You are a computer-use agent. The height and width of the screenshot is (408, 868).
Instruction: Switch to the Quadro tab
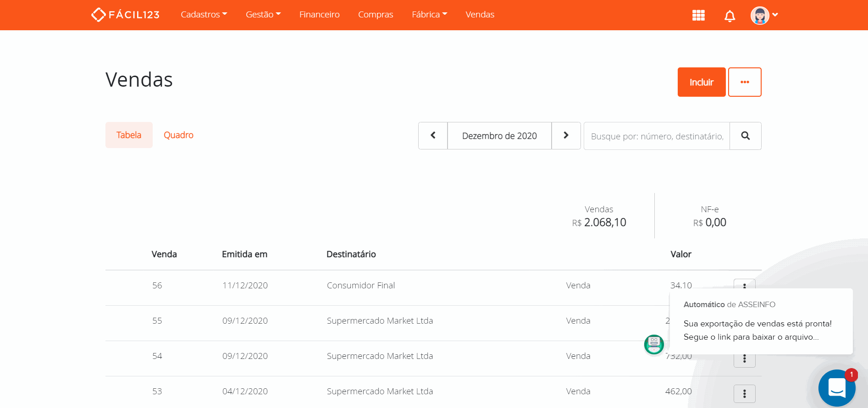tap(178, 135)
